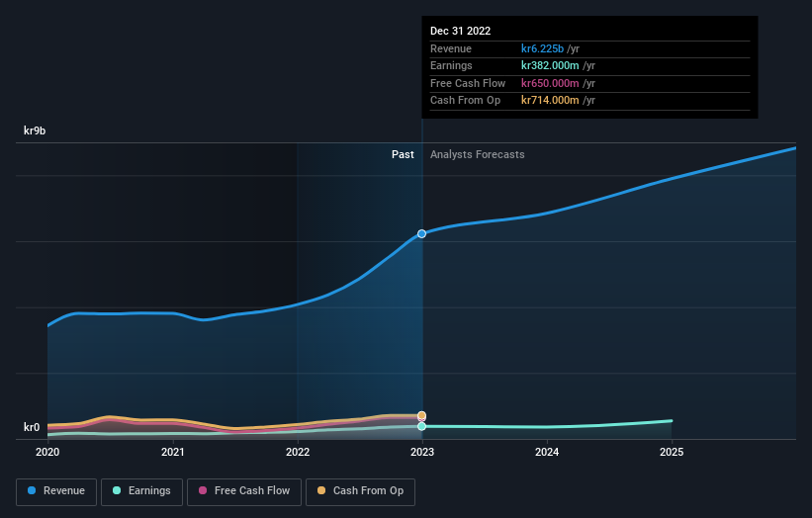
Task: Click the 2023 x-axis label
Action: click(x=422, y=453)
